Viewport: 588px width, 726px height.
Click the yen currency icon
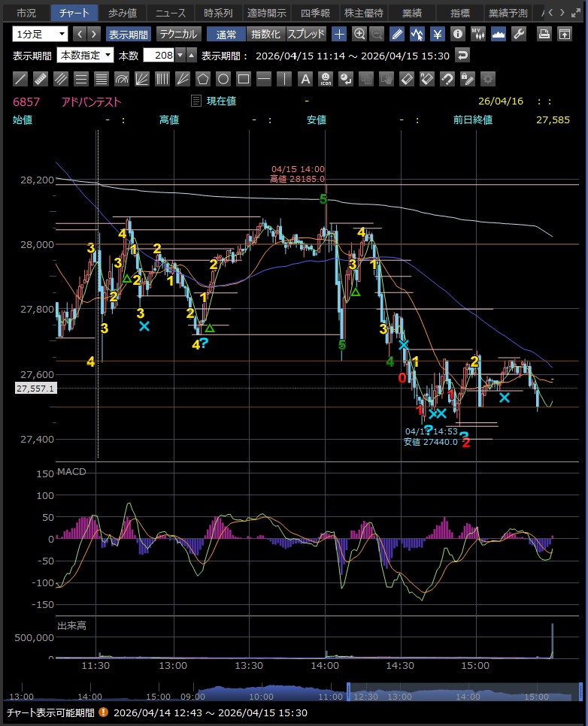[x=437, y=34]
